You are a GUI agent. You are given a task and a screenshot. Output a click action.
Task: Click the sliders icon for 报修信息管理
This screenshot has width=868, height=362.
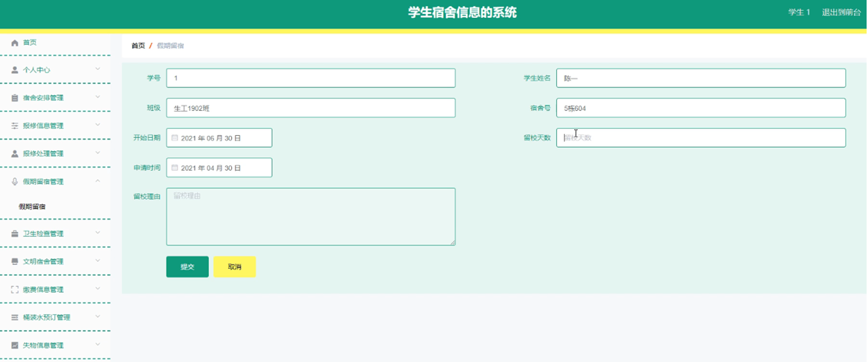click(15, 126)
